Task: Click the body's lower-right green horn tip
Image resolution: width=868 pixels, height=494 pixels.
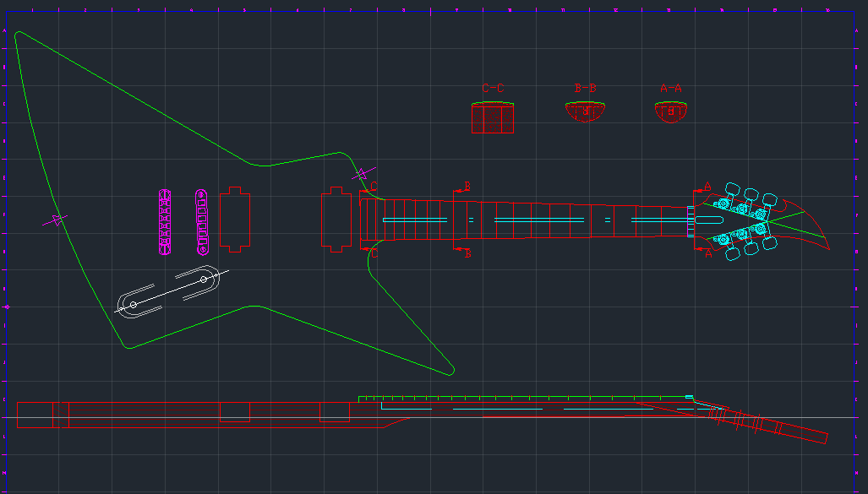Action: (x=450, y=371)
